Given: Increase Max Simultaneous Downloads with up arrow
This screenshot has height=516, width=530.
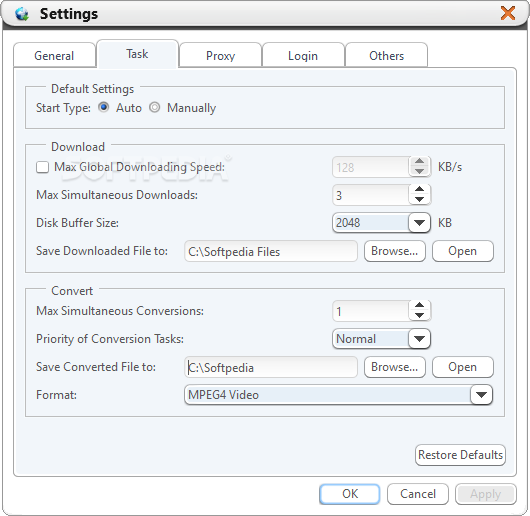Looking at the screenshot, I should (419, 189).
